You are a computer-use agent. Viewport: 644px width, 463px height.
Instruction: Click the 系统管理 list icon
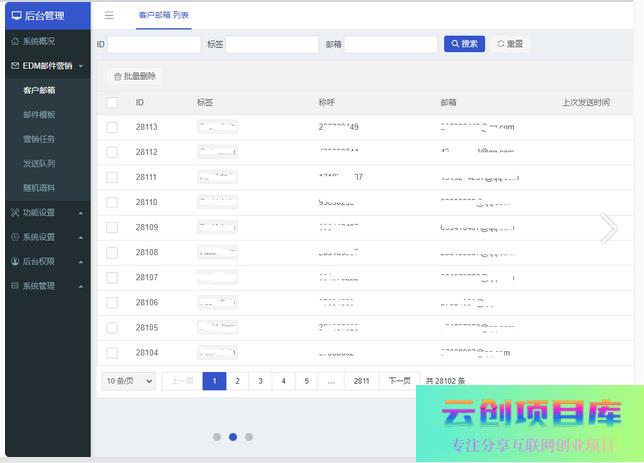coord(15,286)
